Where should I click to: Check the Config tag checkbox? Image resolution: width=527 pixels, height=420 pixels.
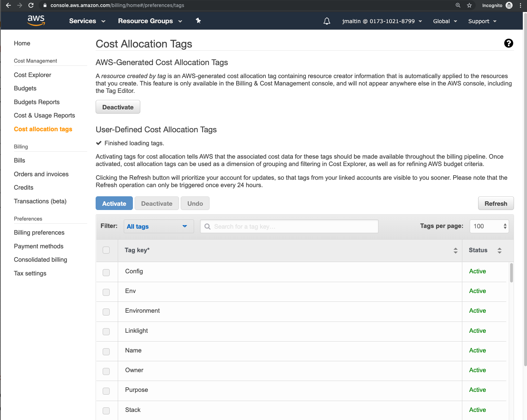click(x=106, y=273)
